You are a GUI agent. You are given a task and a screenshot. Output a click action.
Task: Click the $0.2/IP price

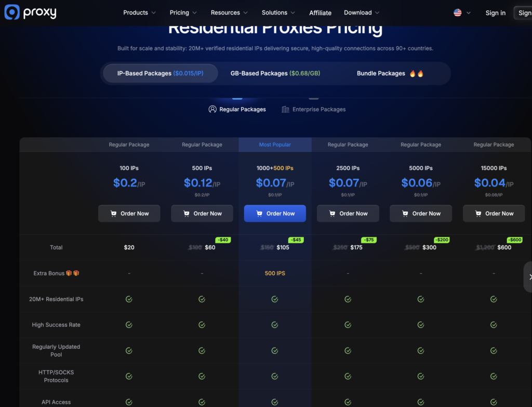[x=129, y=183]
